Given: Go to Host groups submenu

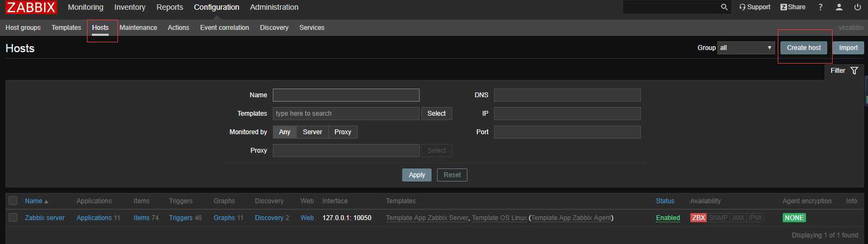Looking at the screenshot, I should (23, 28).
